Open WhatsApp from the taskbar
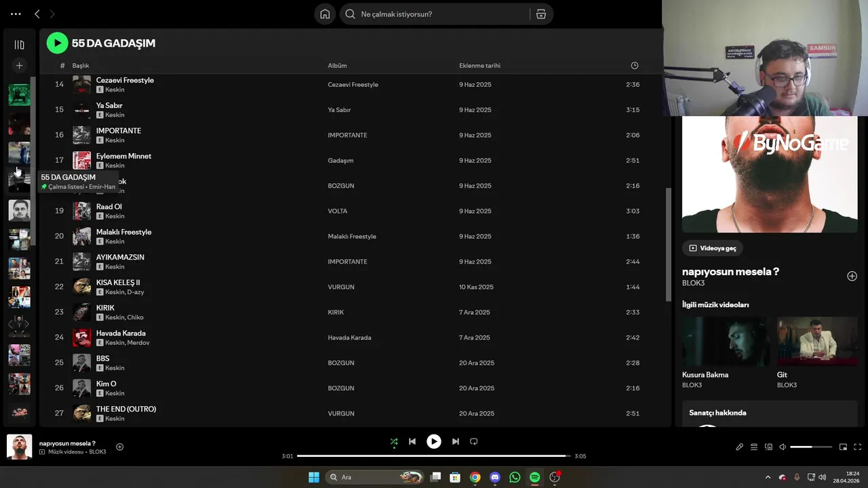Viewport: 868px width, 488px height. click(515, 477)
